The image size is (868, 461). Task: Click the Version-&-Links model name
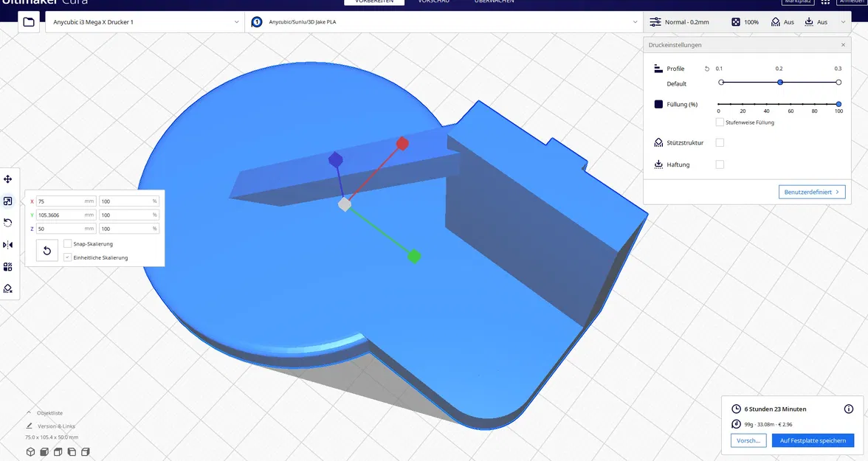point(56,426)
